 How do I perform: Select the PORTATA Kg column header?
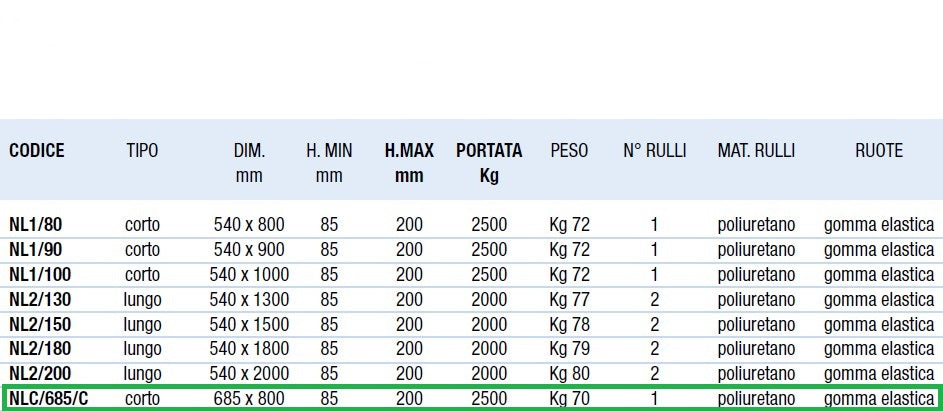(489, 162)
